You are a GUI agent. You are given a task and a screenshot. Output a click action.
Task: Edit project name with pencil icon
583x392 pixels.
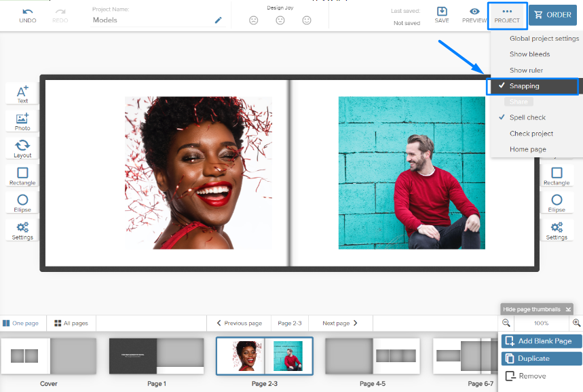pos(219,20)
